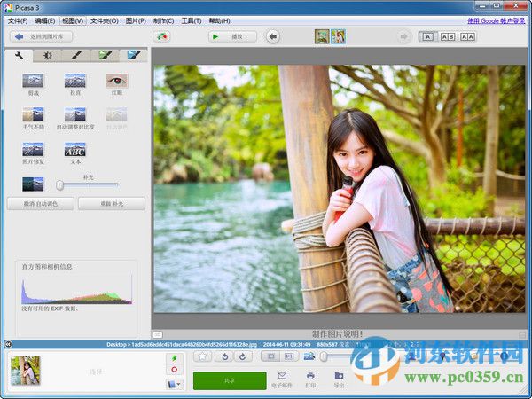
Task: Click the actual size 1:1 button
Action: point(289,356)
